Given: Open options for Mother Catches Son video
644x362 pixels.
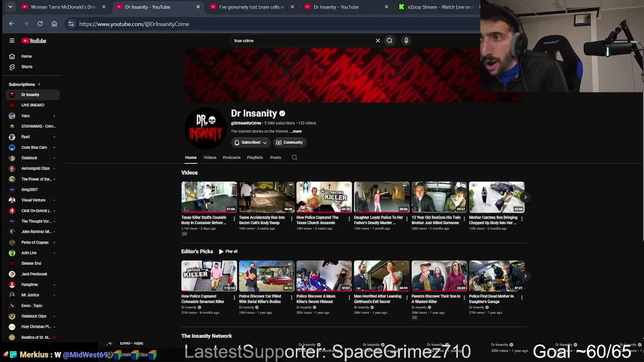Looking at the screenshot, I should pos(522,219).
